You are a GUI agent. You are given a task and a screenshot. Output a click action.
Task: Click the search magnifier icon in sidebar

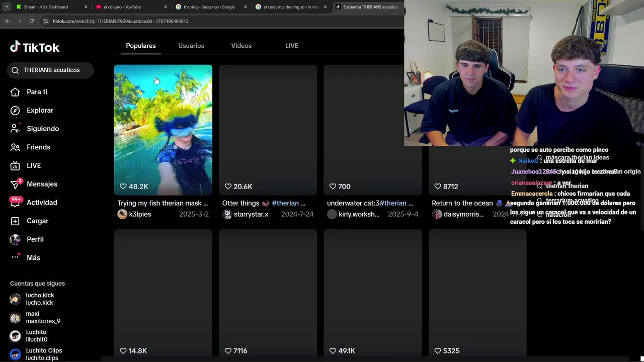pos(15,70)
